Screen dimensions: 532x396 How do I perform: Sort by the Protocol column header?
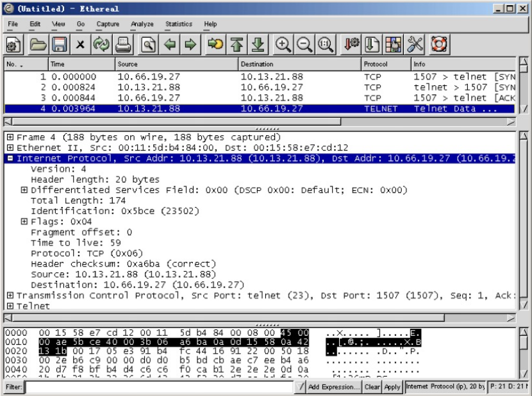tap(386, 64)
